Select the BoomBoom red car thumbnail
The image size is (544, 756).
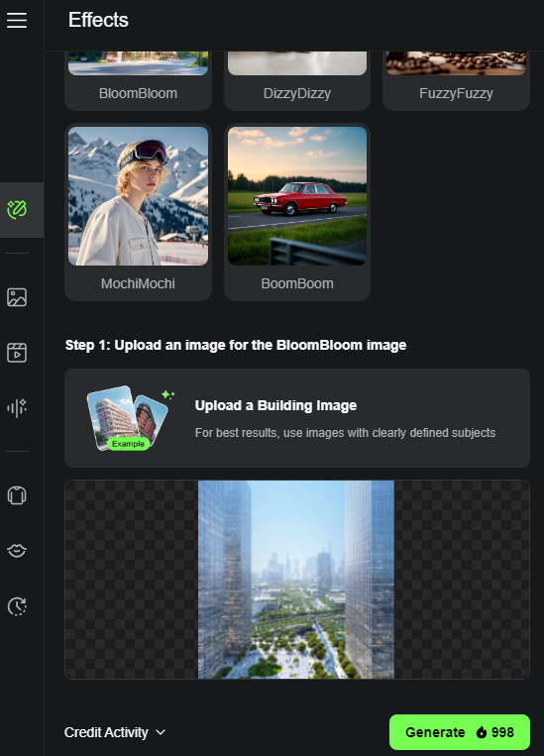tap(297, 196)
